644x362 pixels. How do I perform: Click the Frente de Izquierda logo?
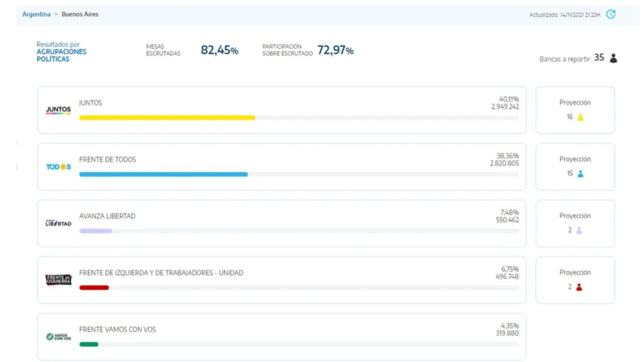point(59,280)
